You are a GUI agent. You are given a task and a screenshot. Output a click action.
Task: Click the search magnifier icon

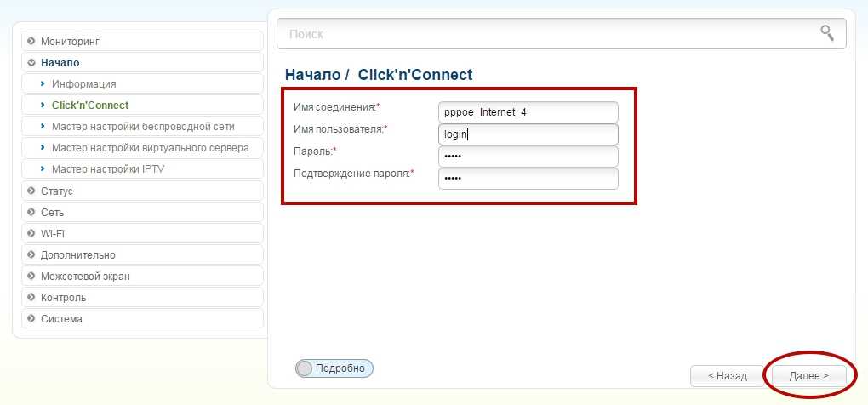pos(826,33)
